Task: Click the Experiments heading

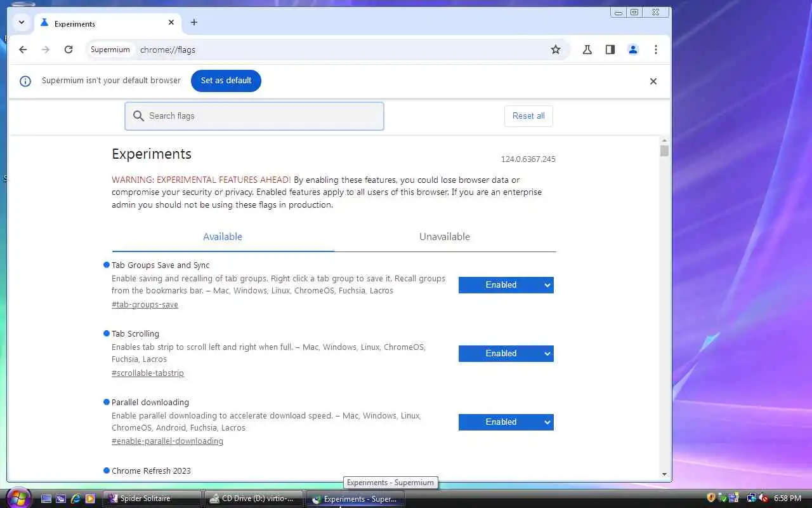Action: (x=152, y=154)
